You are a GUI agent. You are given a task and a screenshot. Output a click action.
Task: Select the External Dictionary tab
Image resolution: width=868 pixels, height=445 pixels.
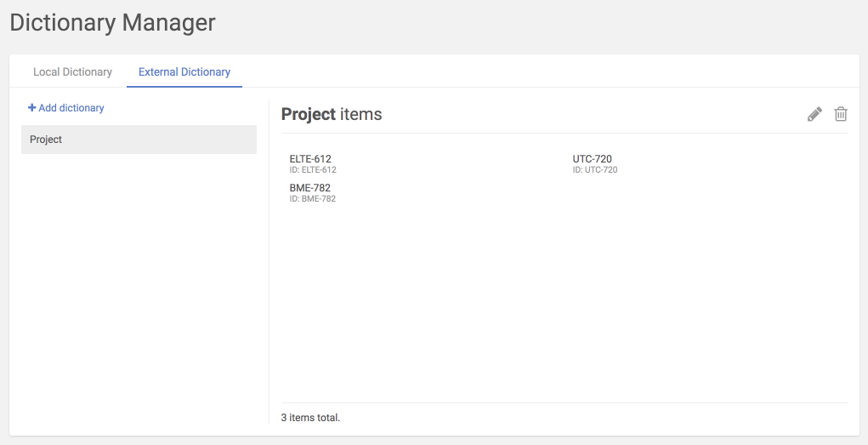184,72
